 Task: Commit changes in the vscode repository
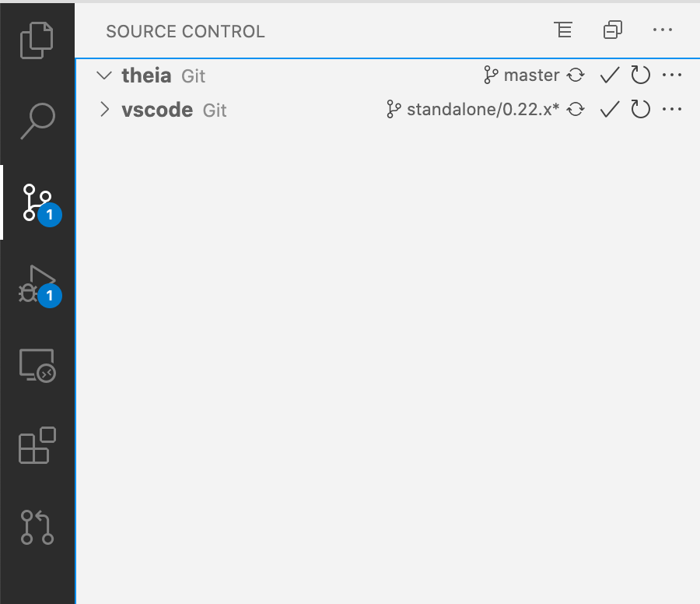pos(609,110)
